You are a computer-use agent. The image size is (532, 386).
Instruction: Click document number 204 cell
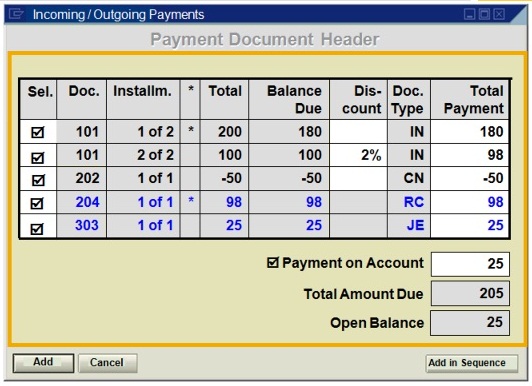pyautogui.click(x=81, y=202)
